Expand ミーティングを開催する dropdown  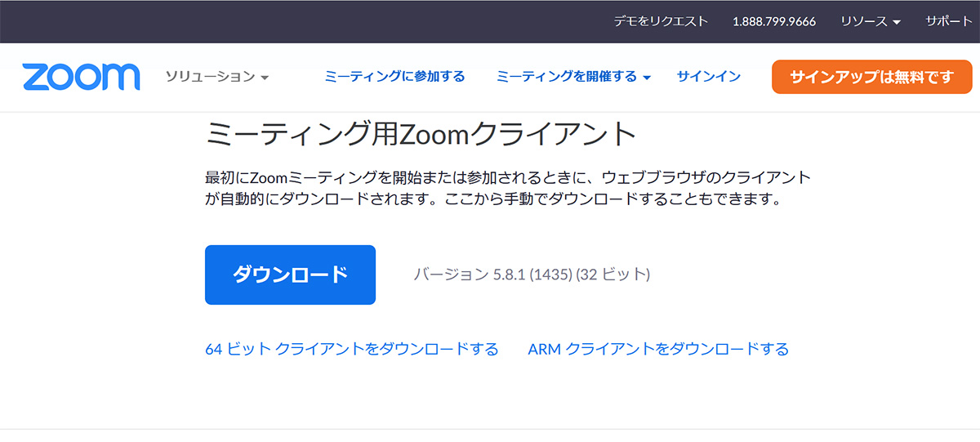tap(573, 77)
